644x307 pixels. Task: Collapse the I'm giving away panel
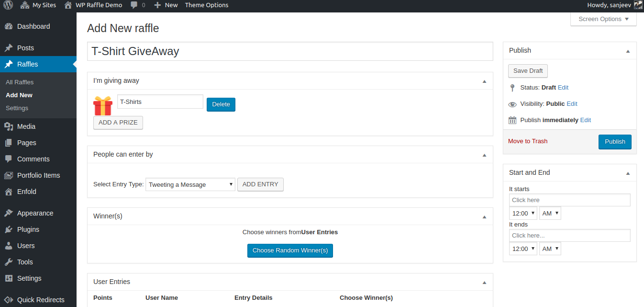pyautogui.click(x=484, y=81)
